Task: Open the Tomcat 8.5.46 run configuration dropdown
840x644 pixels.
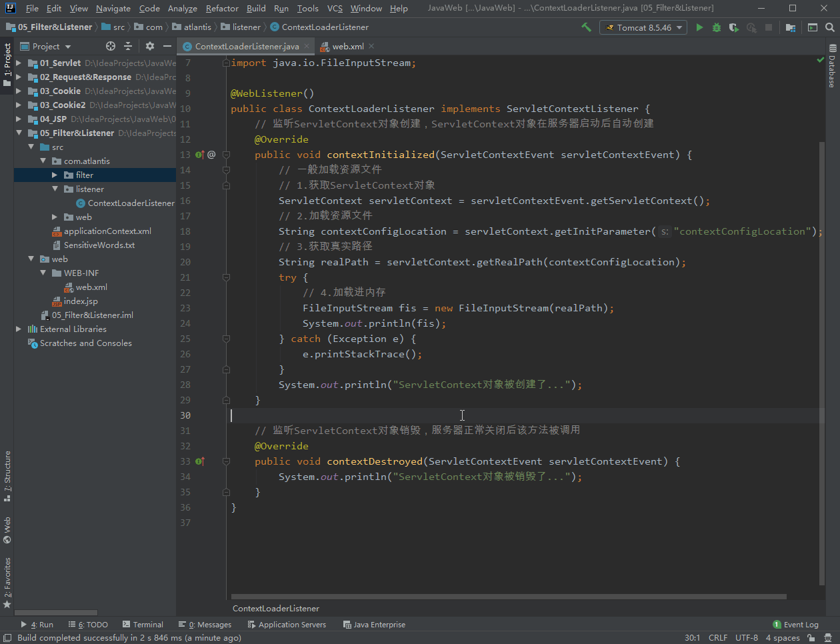Action: 643,27
